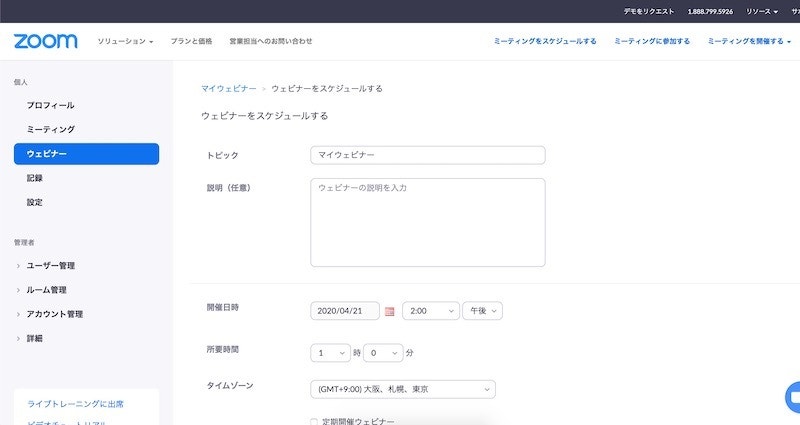
Task: Open the 午後 AM/PM dropdown
Action: tap(482, 311)
